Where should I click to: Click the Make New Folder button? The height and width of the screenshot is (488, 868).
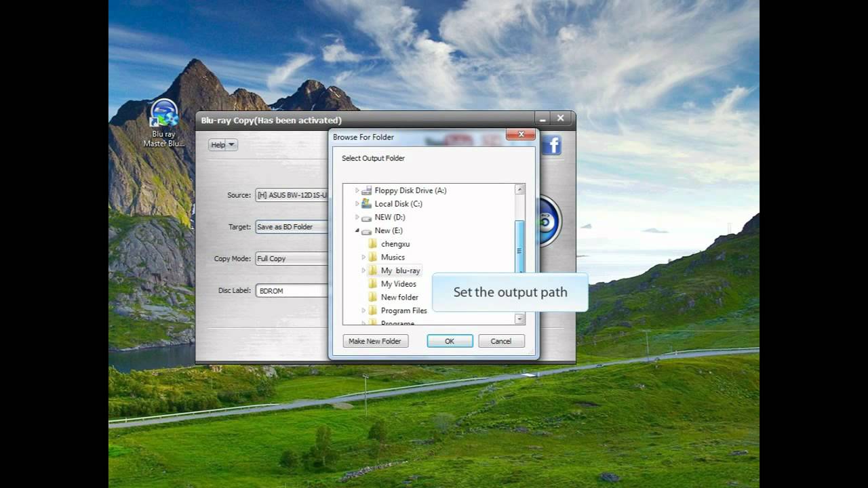375,341
